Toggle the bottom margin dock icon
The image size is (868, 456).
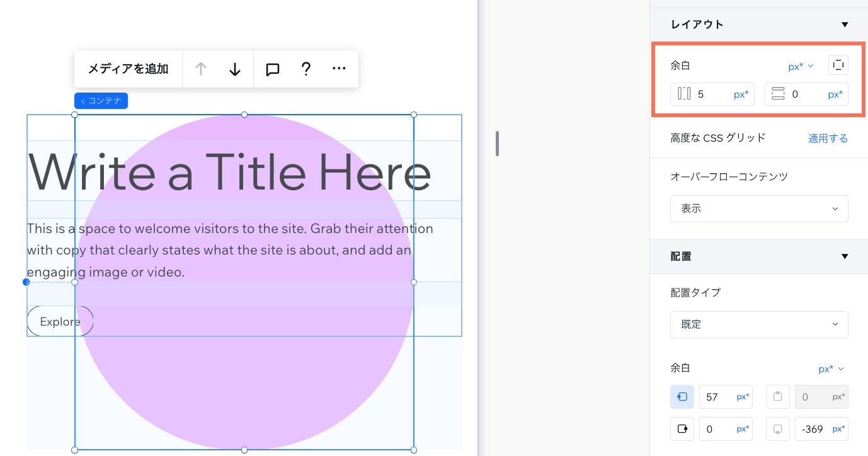[778, 429]
